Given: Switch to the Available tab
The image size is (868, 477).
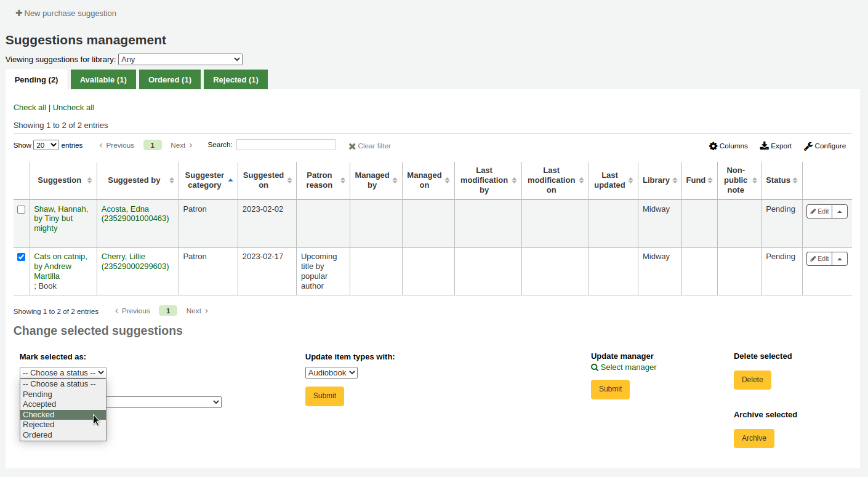Looking at the screenshot, I should pos(103,79).
